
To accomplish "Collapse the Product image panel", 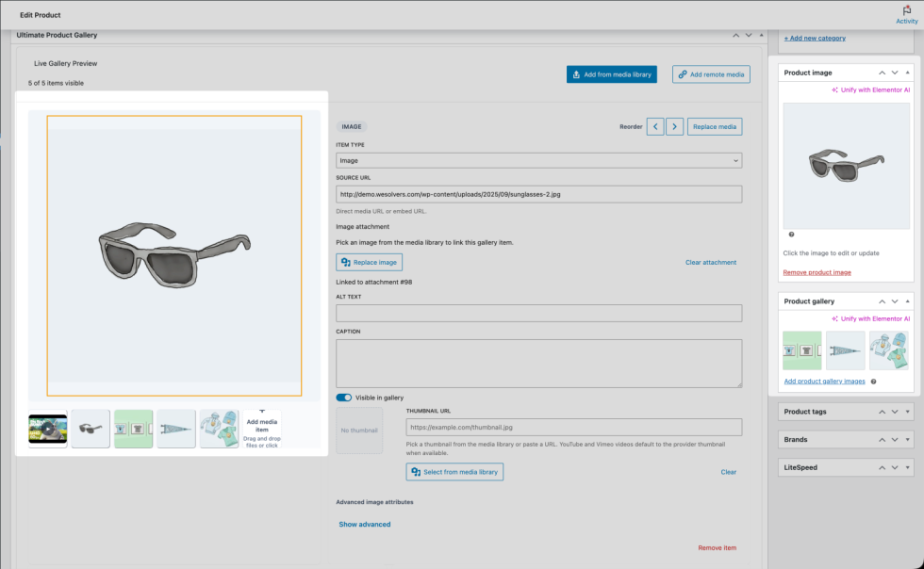I will click(907, 73).
